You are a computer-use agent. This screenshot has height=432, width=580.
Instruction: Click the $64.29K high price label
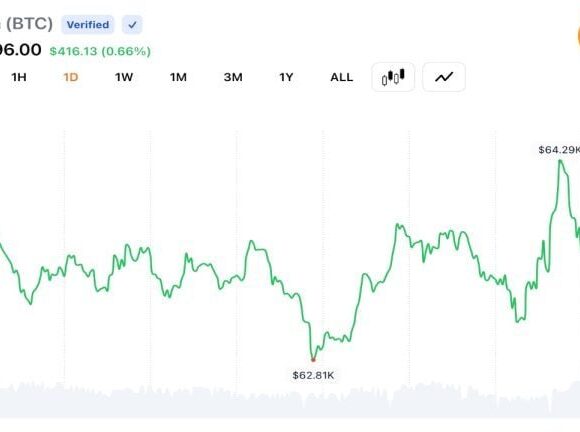click(x=559, y=150)
